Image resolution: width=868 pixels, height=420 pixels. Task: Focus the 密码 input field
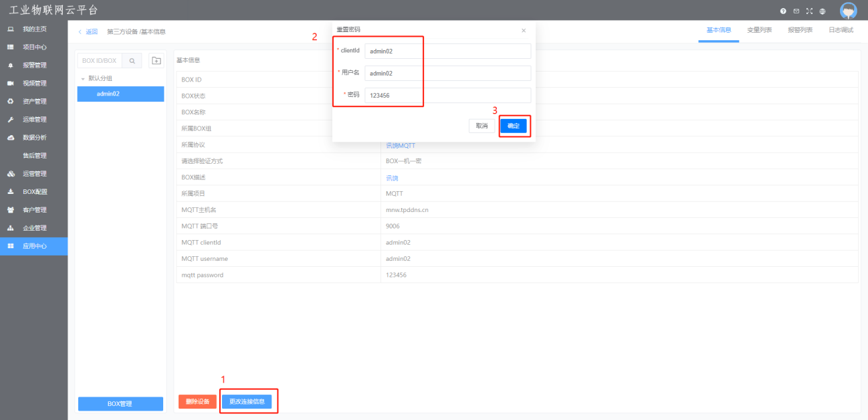click(447, 96)
